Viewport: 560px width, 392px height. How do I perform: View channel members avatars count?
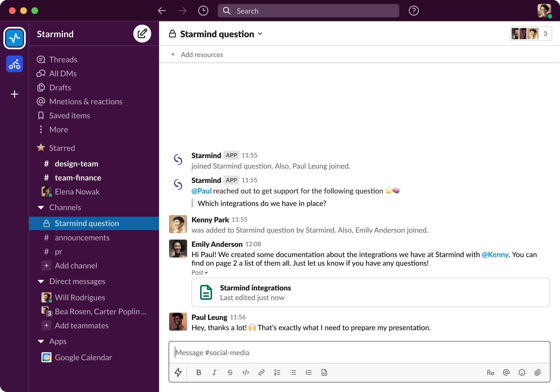(531, 34)
